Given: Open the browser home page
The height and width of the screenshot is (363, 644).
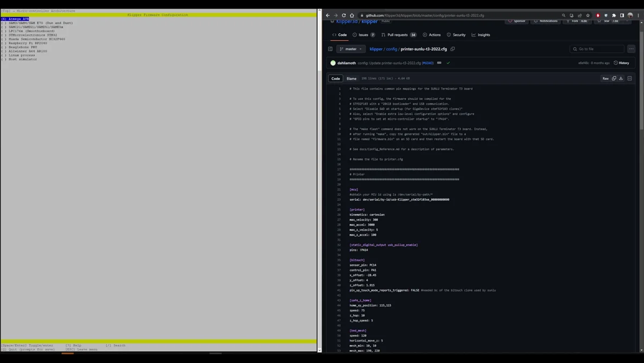Looking at the screenshot, I should click(352, 15).
